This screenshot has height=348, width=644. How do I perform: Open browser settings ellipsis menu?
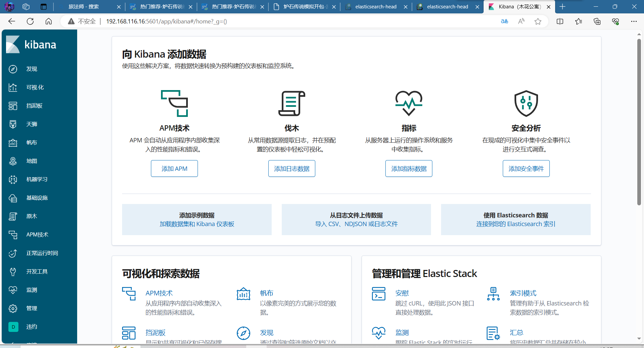pyautogui.click(x=634, y=21)
